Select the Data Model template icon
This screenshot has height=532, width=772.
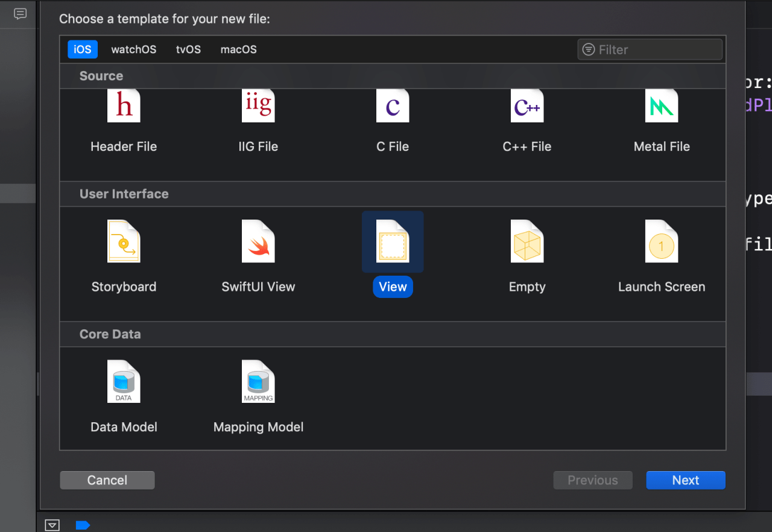pyautogui.click(x=124, y=381)
